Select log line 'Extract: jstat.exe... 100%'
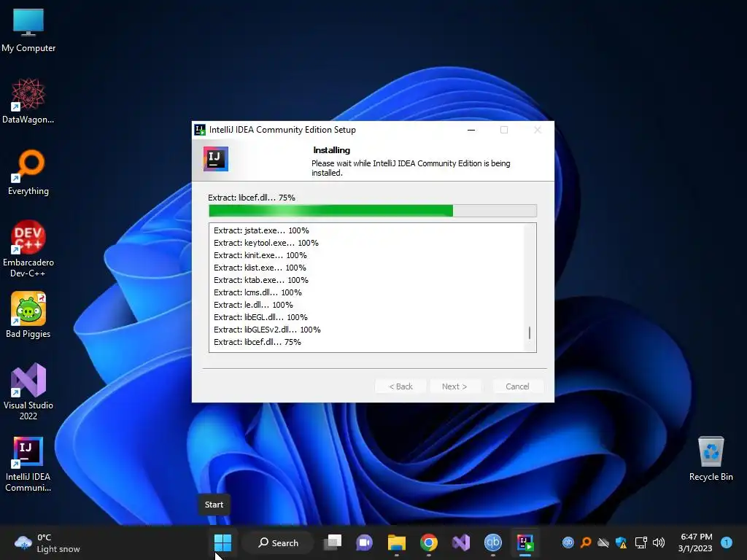 (x=261, y=230)
